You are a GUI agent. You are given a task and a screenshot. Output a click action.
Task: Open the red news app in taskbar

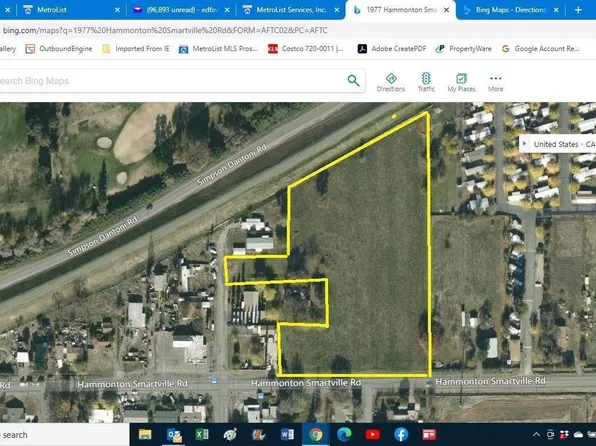tap(429, 434)
